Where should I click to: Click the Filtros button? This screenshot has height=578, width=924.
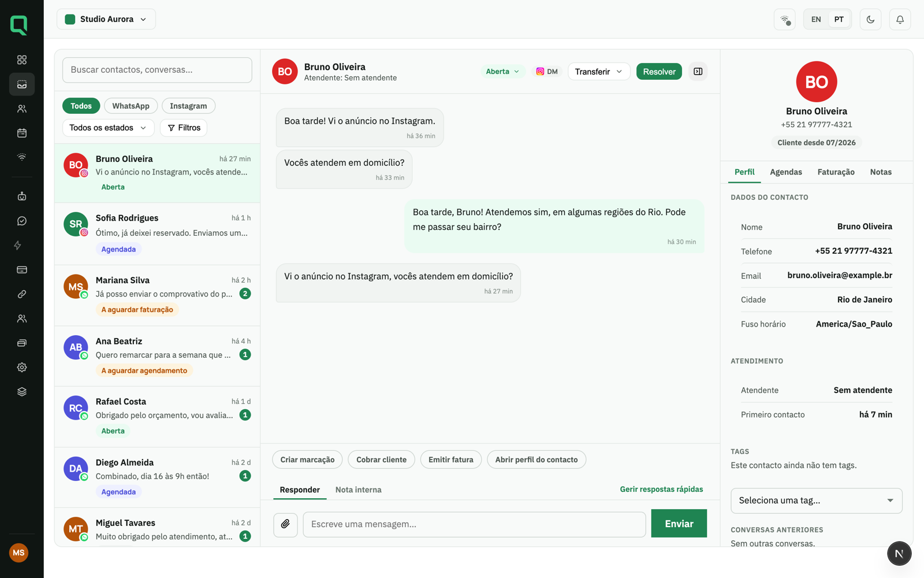[x=184, y=128]
